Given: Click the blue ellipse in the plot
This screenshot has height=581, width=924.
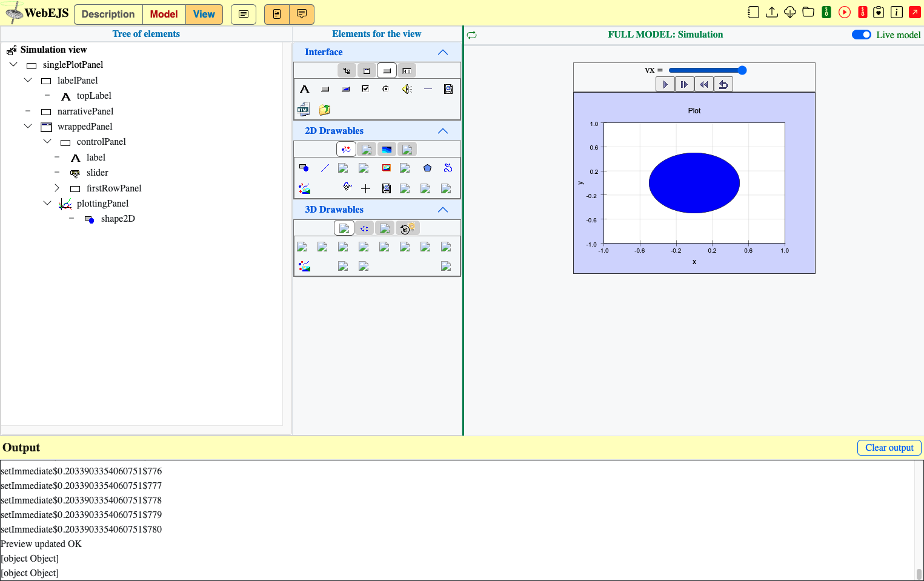Looking at the screenshot, I should coord(694,183).
